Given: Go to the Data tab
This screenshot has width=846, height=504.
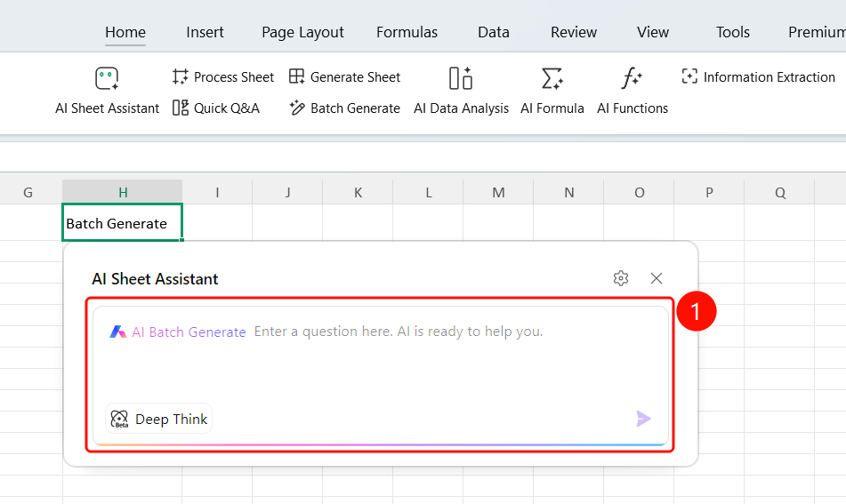Looking at the screenshot, I should click(x=493, y=32).
